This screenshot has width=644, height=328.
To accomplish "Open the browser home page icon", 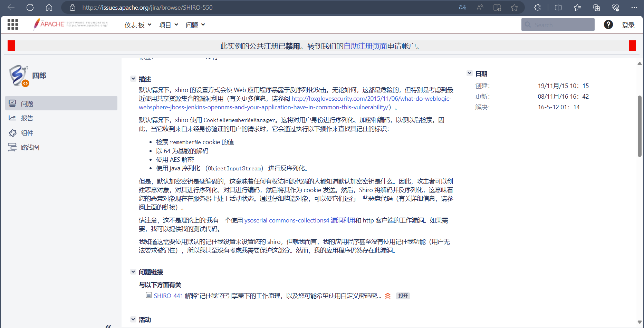I will (49, 8).
